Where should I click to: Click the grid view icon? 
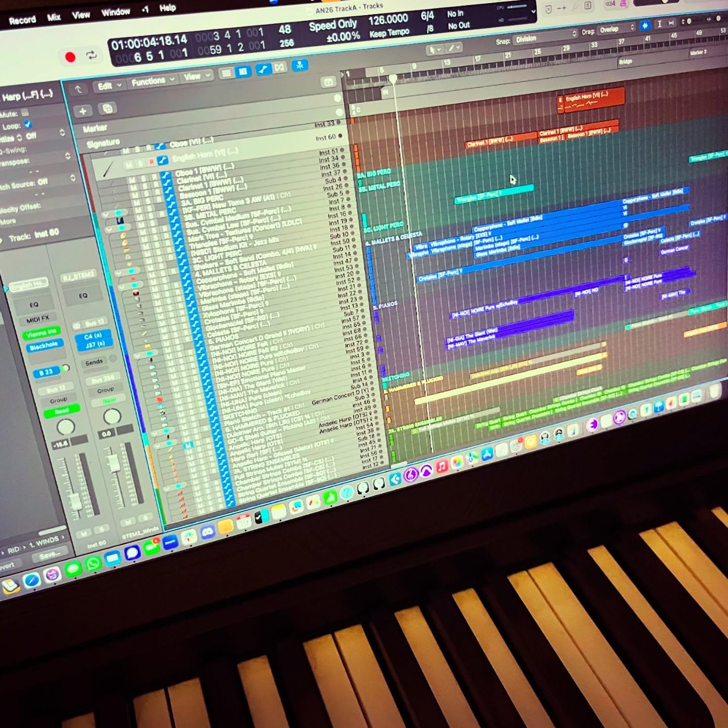click(226, 74)
